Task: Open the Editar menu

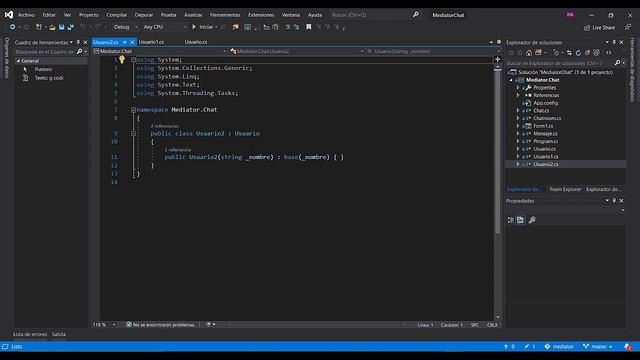Action: pyautogui.click(x=49, y=15)
